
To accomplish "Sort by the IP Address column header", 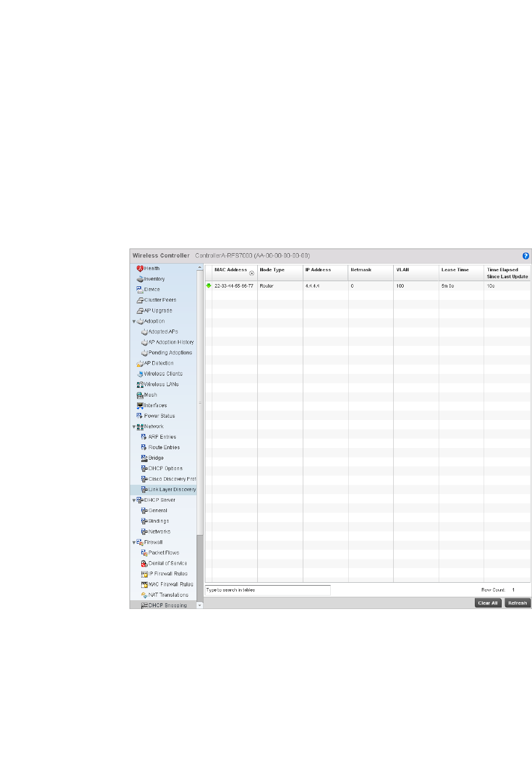I will click(x=325, y=273).
